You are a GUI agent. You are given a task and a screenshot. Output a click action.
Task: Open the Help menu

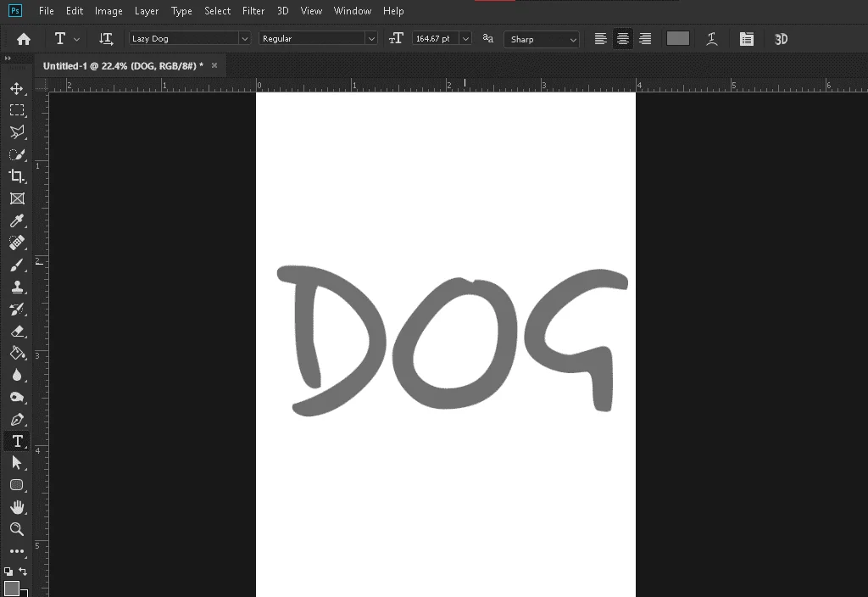(x=393, y=11)
